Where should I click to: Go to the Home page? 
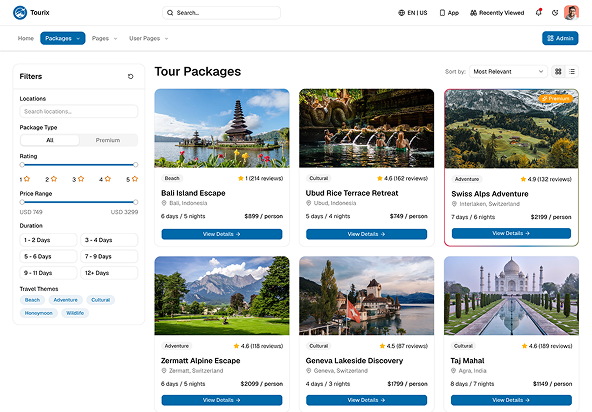pos(26,39)
